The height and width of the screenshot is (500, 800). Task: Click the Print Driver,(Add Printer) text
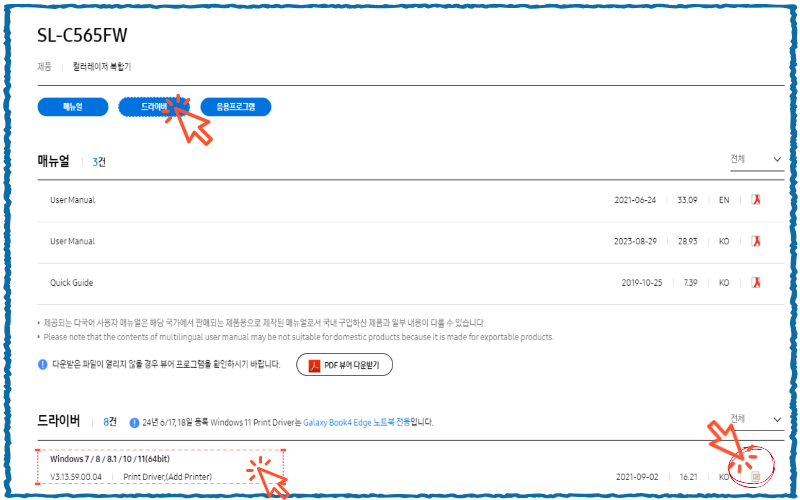(x=167, y=477)
